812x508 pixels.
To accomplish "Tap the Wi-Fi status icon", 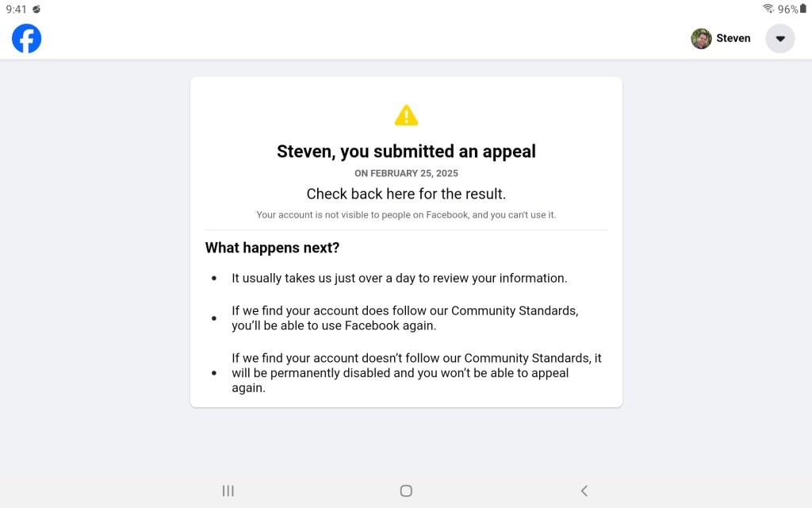I will (x=768, y=9).
